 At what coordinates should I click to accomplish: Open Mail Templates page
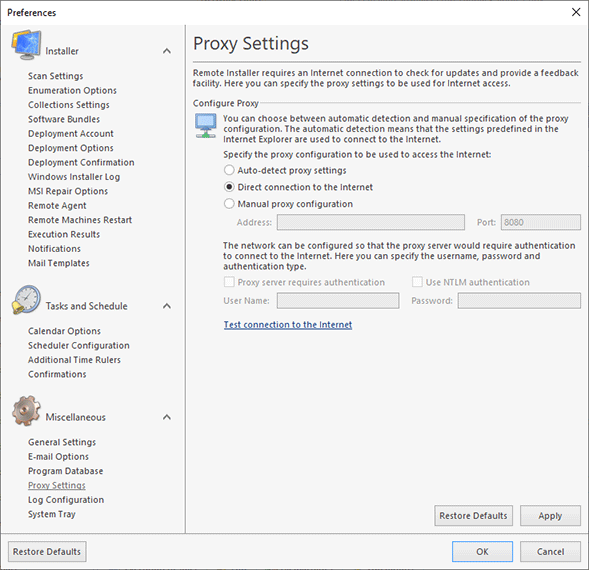59,263
